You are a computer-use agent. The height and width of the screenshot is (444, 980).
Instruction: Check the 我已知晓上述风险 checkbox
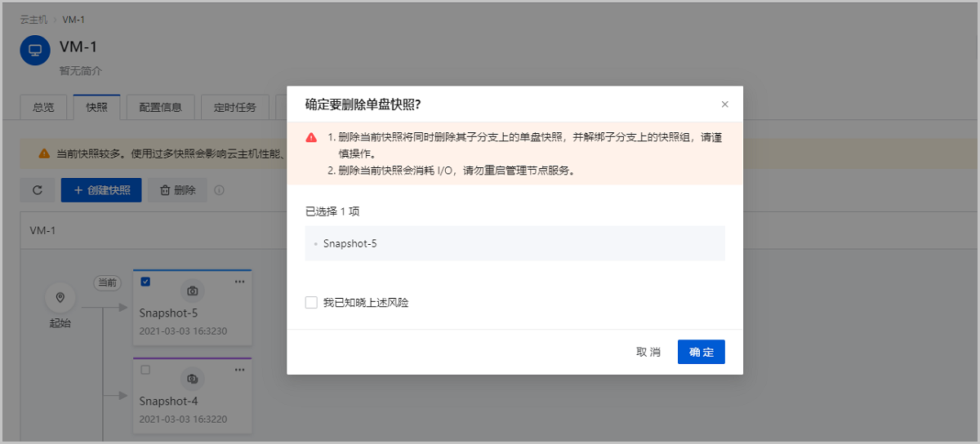[311, 303]
